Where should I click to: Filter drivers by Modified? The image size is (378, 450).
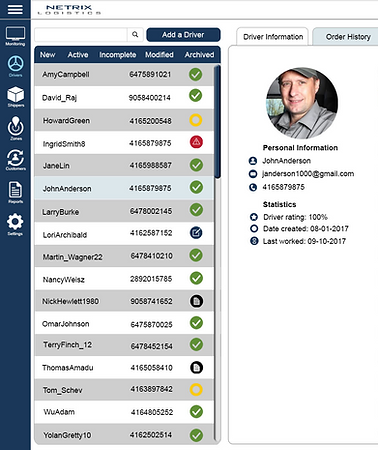159,55
